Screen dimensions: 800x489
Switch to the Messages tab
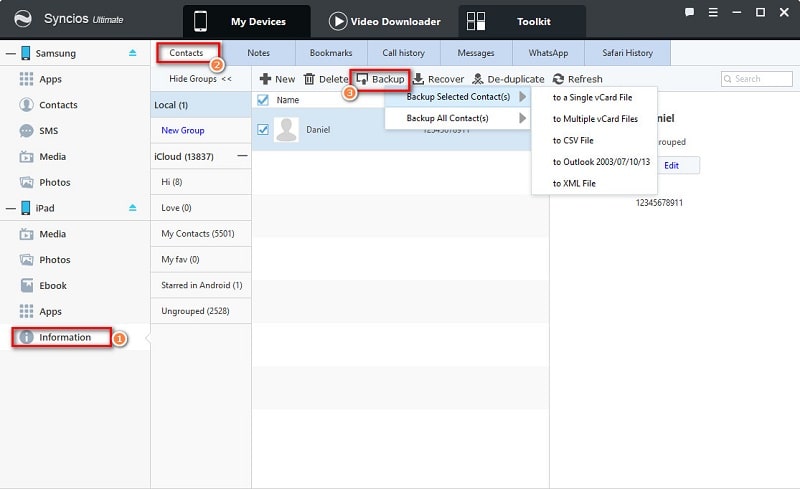click(x=476, y=53)
